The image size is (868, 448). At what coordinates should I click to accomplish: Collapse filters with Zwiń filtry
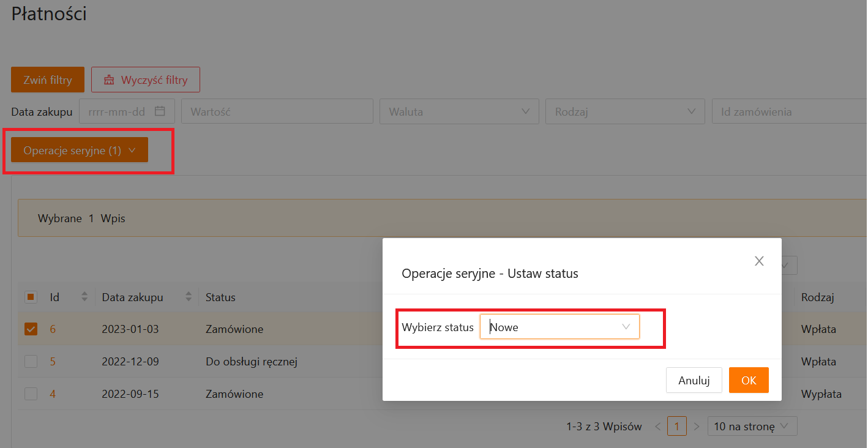(48, 80)
